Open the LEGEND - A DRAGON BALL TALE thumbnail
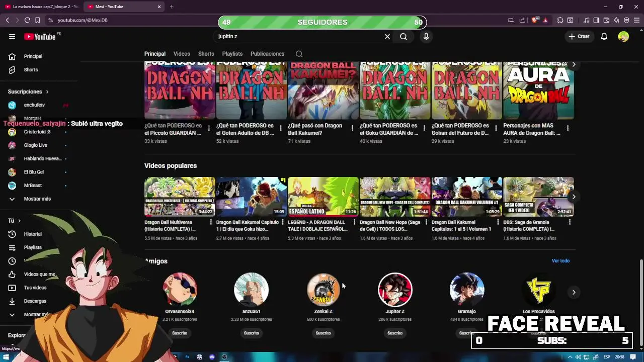The image size is (644, 362). tap(323, 197)
